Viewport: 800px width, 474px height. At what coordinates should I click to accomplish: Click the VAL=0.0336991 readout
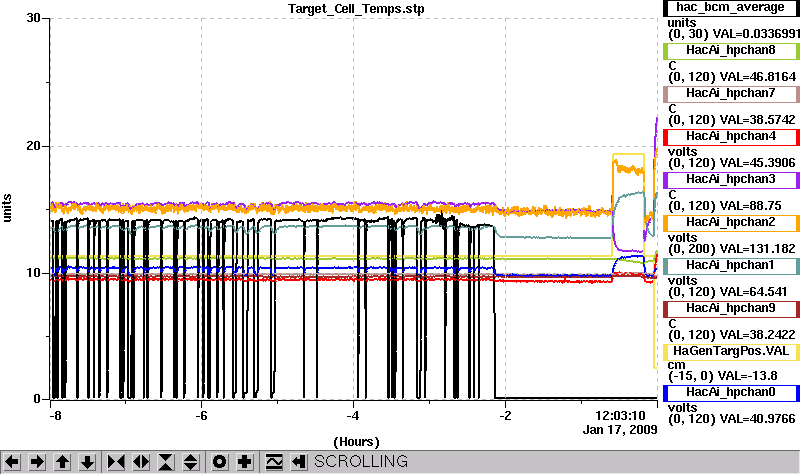(756, 34)
